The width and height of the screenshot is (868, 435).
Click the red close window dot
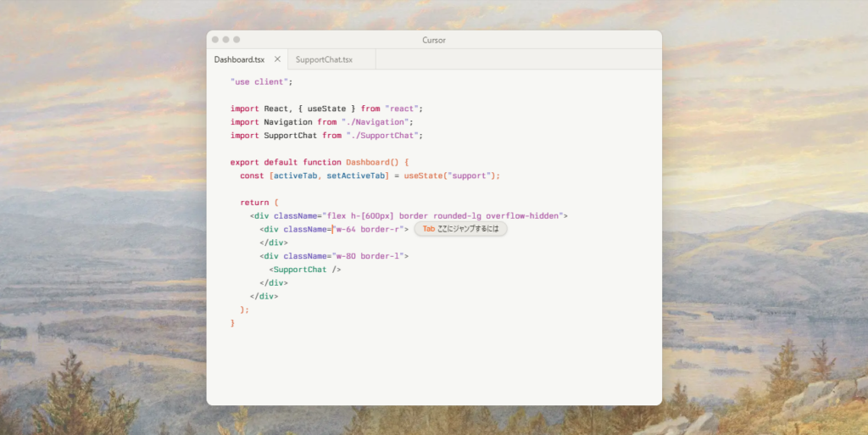[215, 40]
